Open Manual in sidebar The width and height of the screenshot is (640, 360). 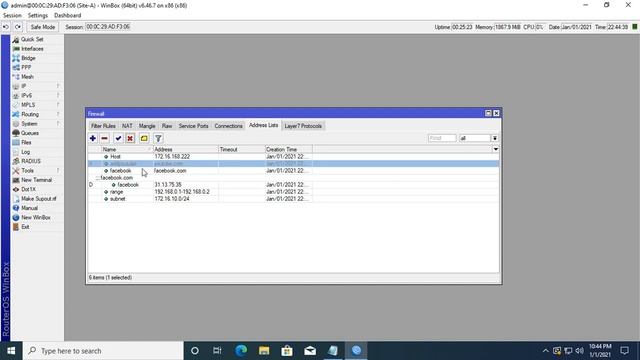(x=29, y=208)
